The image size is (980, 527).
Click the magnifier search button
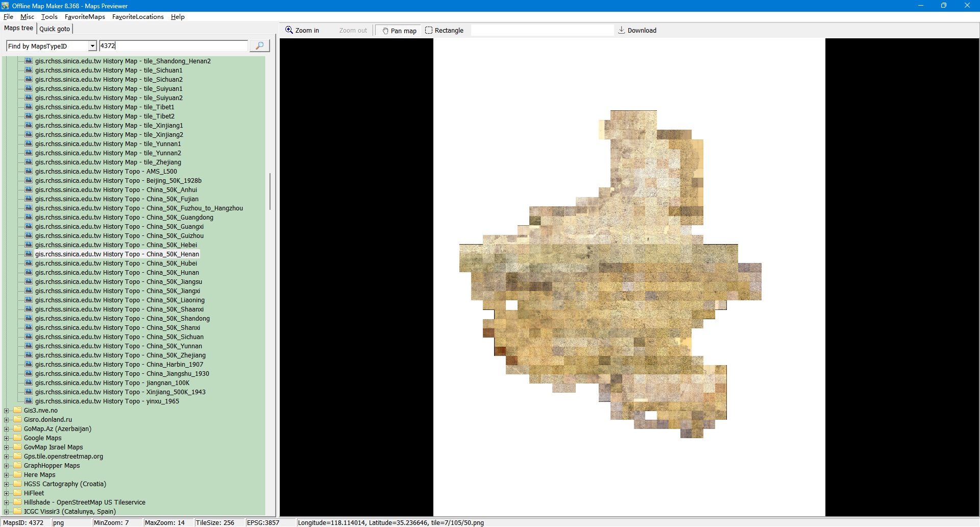tap(259, 46)
